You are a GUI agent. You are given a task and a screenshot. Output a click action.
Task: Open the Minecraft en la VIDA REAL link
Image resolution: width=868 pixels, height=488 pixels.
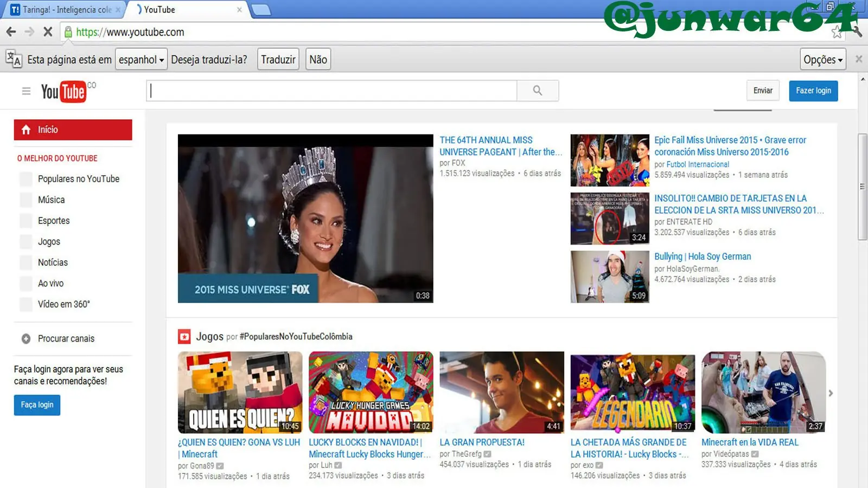[x=750, y=442]
